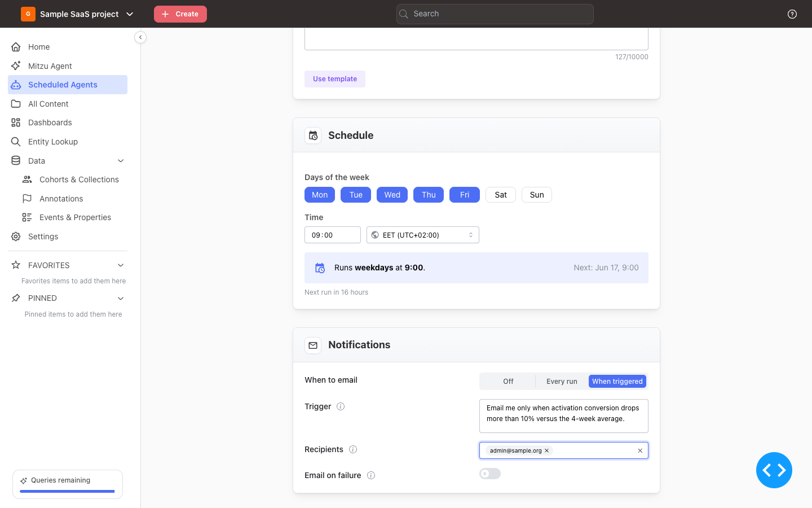This screenshot has width=812, height=508.
Task: Collapse the FAVORITES section chevron
Action: pos(121,265)
